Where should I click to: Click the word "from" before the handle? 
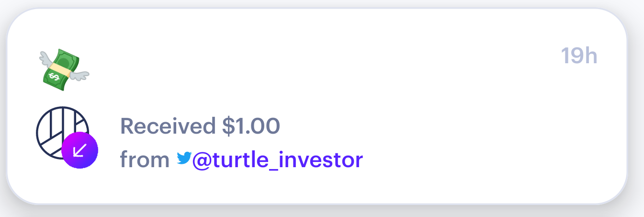pos(145,160)
